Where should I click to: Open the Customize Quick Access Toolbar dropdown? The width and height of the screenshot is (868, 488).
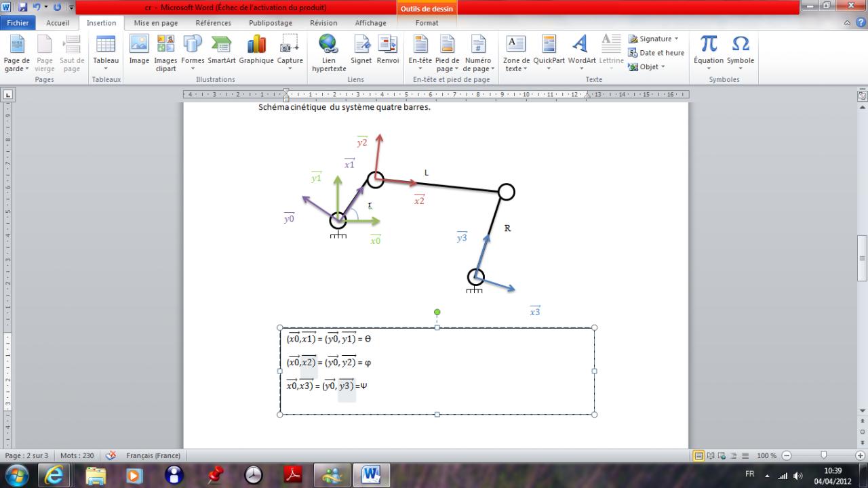tap(71, 7)
